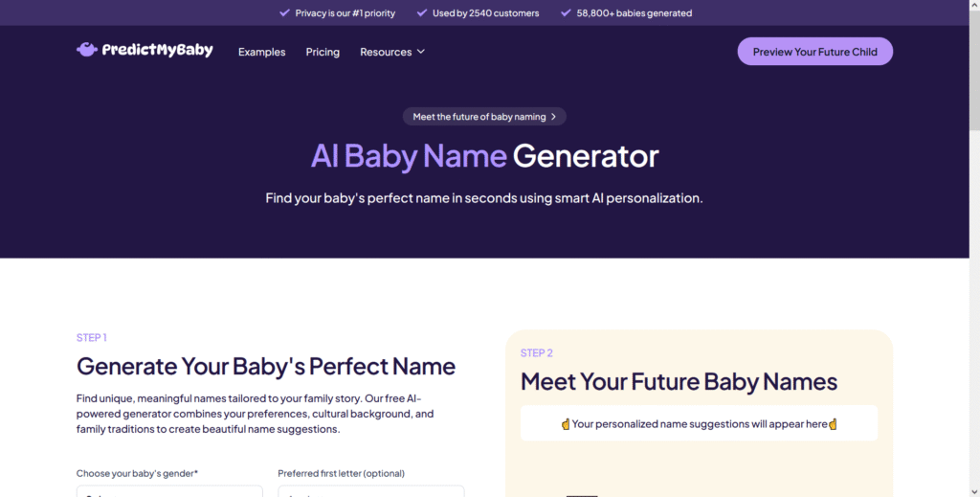
Task: Click the checkmark next to Privacy priority
Action: click(x=284, y=12)
